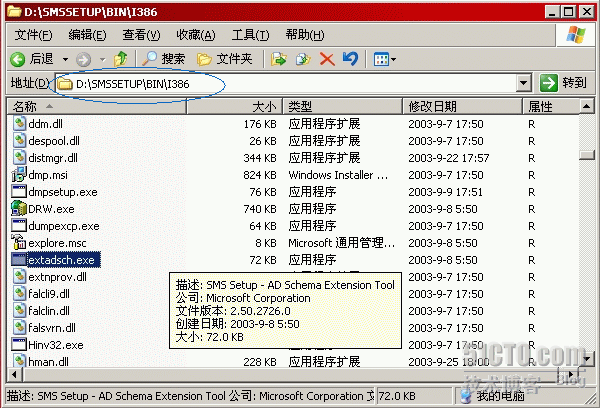Open the 工具(T) menu
The image size is (600, 408).
point(250,35)
